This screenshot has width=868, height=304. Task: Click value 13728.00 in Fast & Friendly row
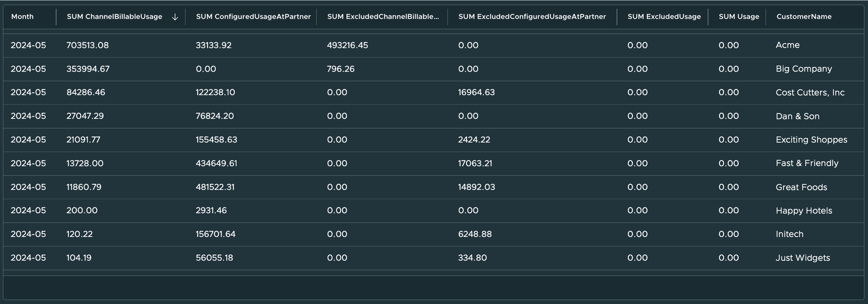(x=85, y=163)
